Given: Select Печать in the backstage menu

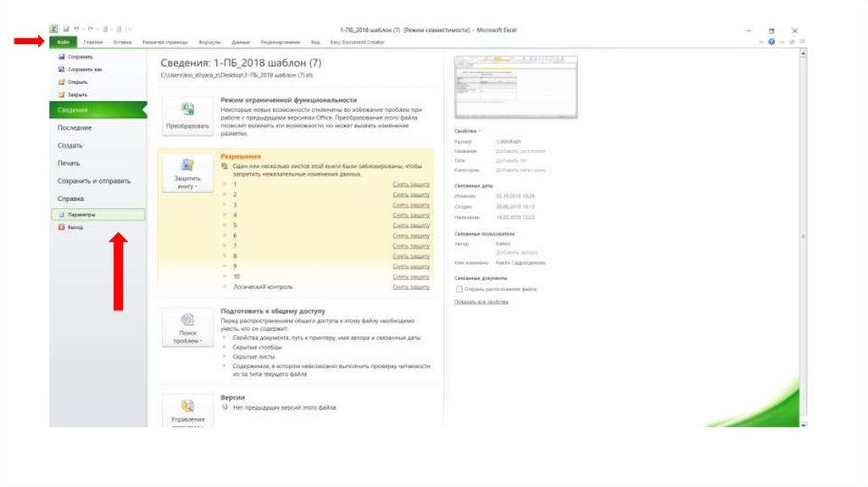Looking at the screenshot, I should coord(69,164).
